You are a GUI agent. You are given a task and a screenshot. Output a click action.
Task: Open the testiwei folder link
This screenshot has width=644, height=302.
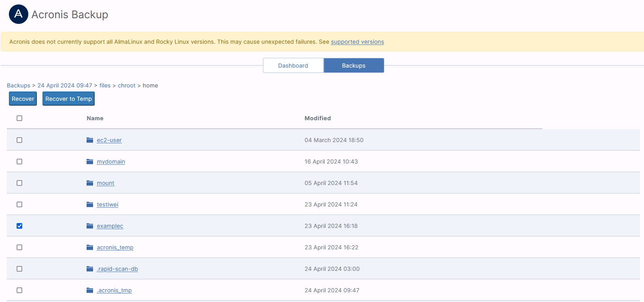(x=108, y=204)
